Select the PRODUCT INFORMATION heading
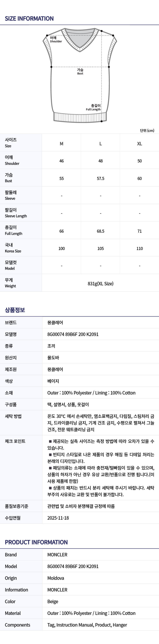159x644 pixels. coord(36,542)
